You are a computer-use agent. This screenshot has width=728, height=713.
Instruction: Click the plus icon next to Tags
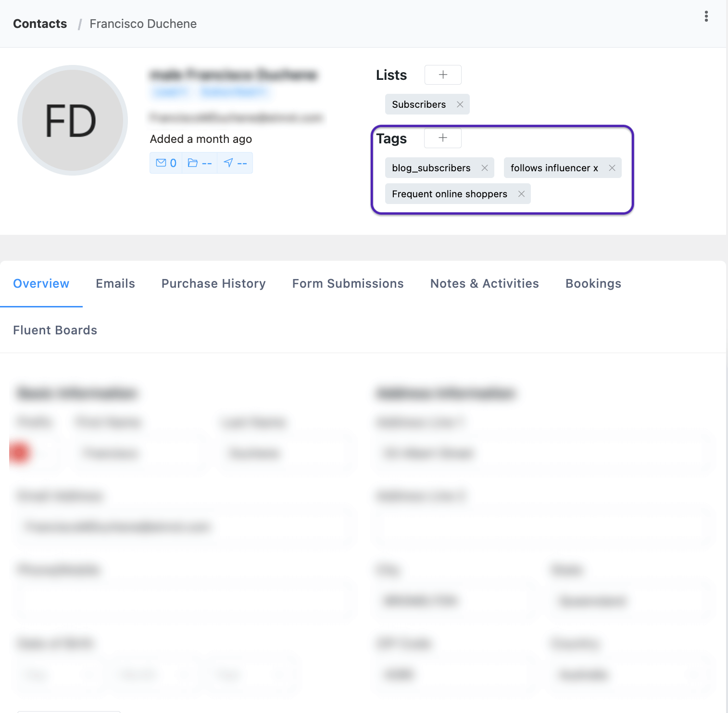[442, 138]
